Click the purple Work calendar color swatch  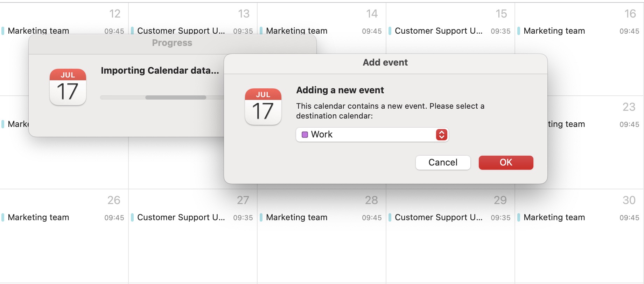pyautogui.click(x=305, y=135)
